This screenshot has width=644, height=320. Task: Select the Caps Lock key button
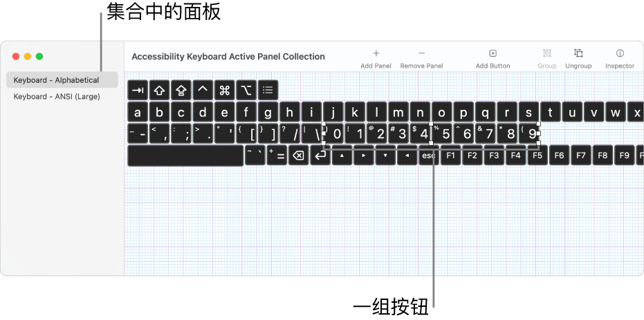click(x=181, y=91)
